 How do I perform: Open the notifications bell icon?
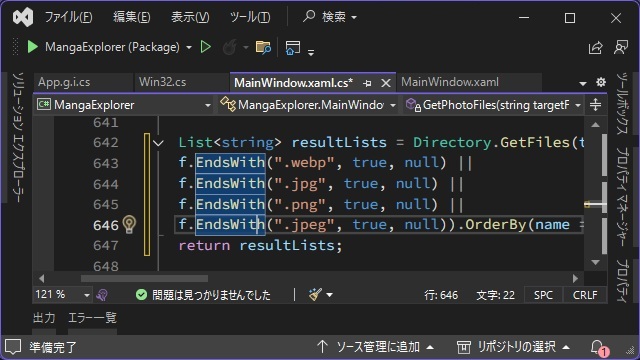click(x=597, y=347)
